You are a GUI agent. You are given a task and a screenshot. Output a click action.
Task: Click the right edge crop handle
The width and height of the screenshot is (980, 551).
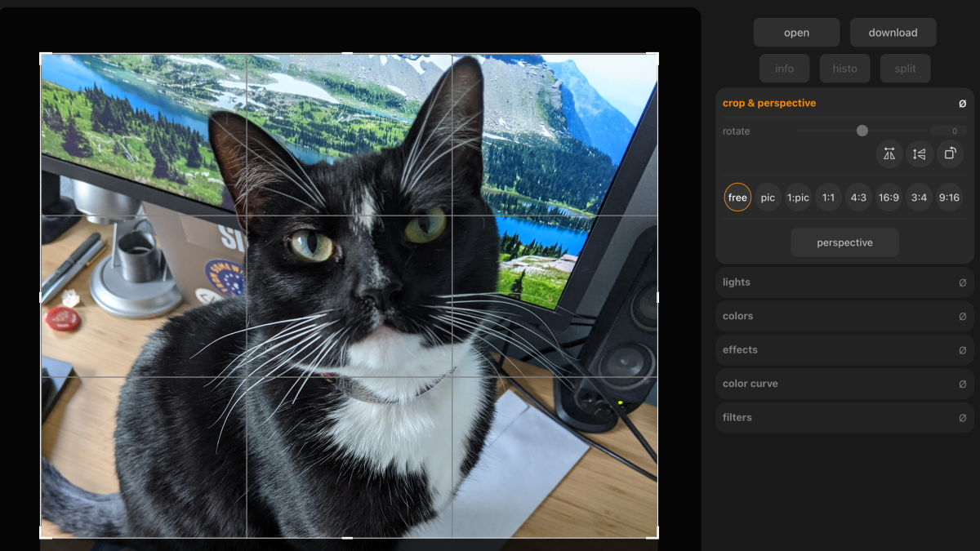tap(657, 296)
